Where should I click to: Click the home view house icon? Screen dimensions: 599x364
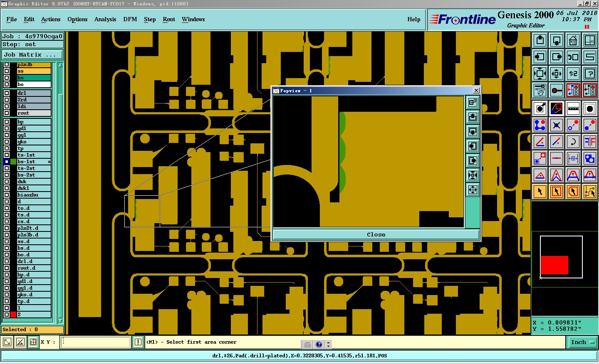click(573, 40)
